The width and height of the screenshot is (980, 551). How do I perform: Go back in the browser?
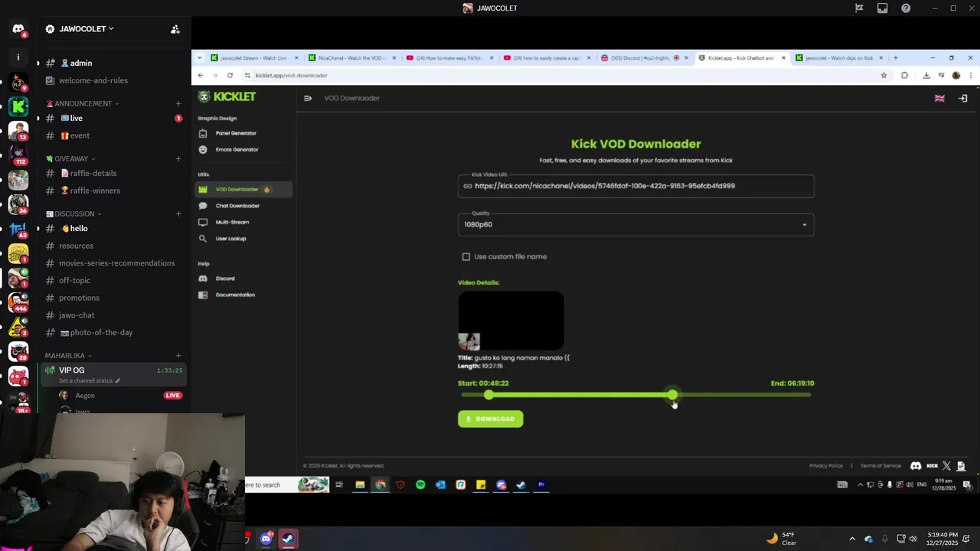201,75
